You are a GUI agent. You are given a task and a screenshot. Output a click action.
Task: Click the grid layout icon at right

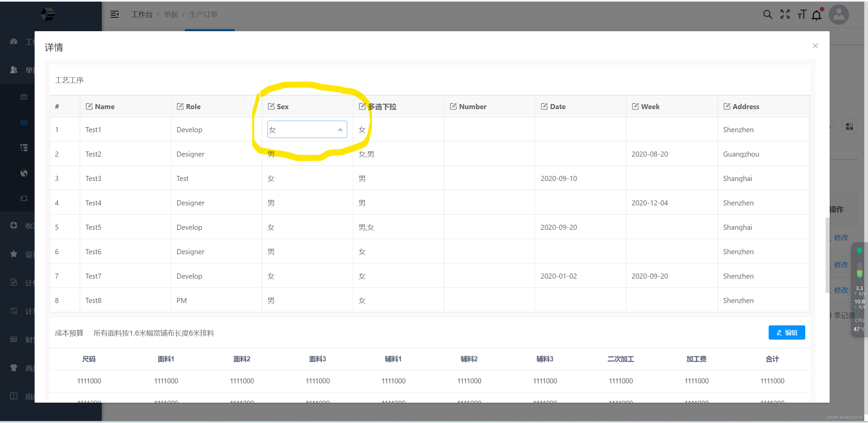tap(849, 127)
